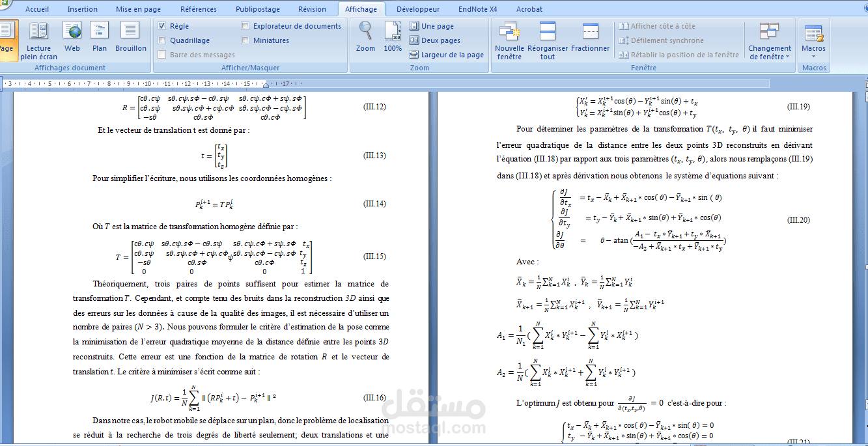Click Réorganiser tout windows

tap(548, 41)
